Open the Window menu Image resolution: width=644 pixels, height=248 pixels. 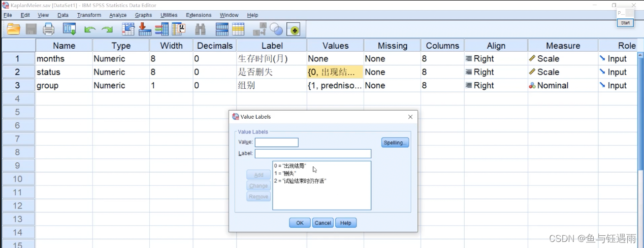[229, 15]
